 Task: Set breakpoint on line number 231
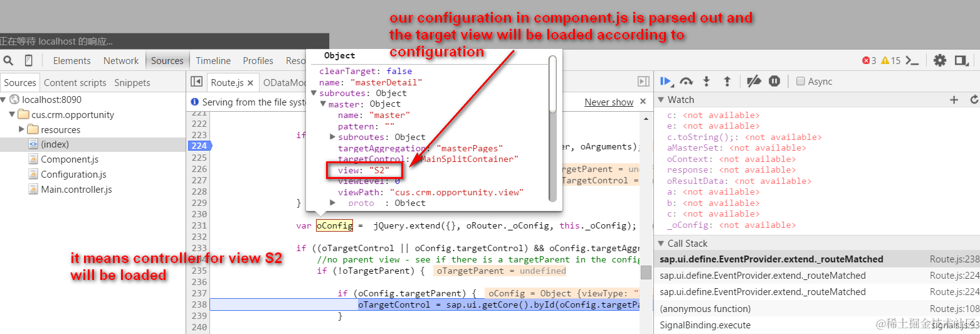coord(199,225)
